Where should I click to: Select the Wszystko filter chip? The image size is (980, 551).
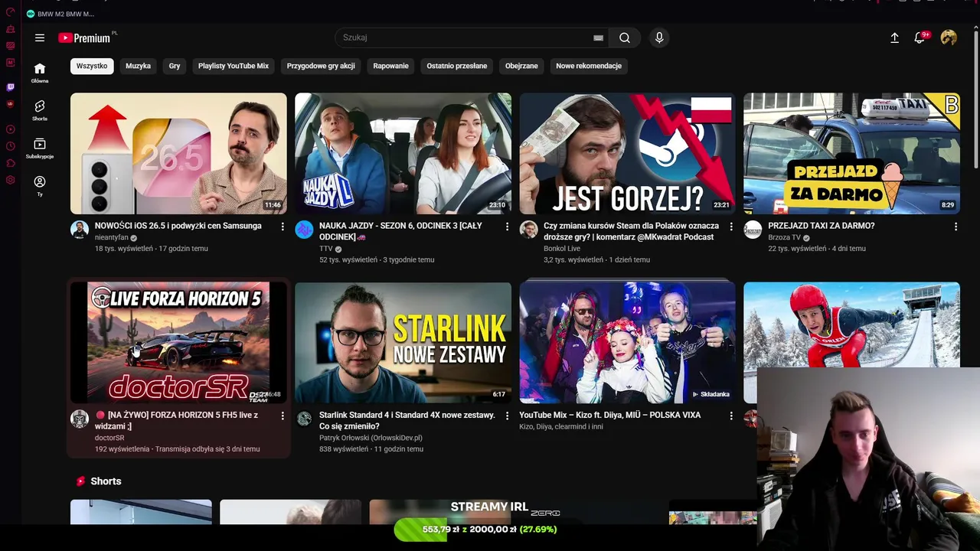pyautogui.click(x=92, y=66)
